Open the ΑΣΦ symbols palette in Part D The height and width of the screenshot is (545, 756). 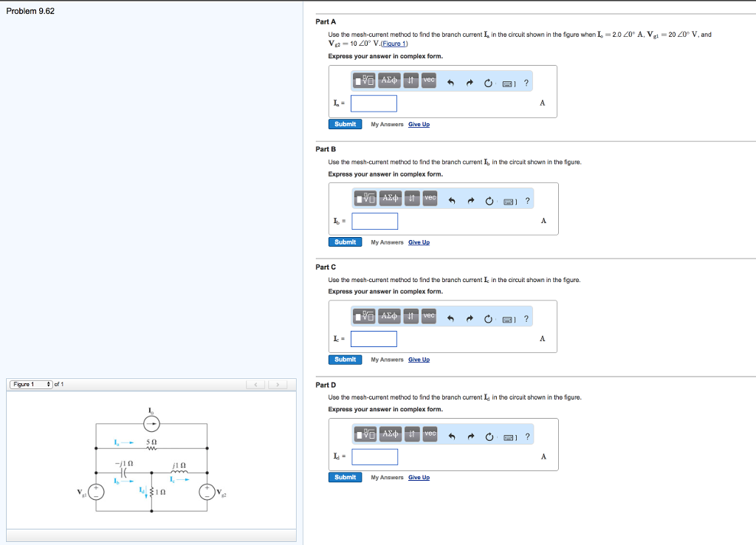tap(389, 435)
